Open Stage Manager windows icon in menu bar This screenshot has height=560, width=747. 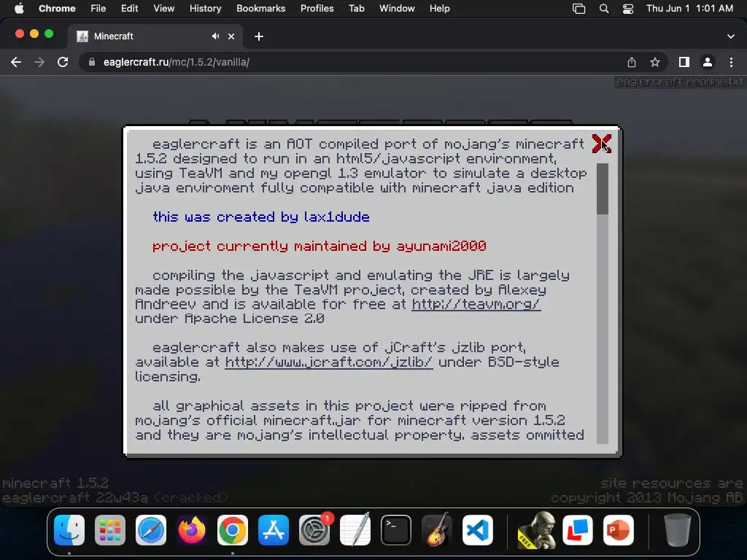pyautogui.click(x=578, y=9)
